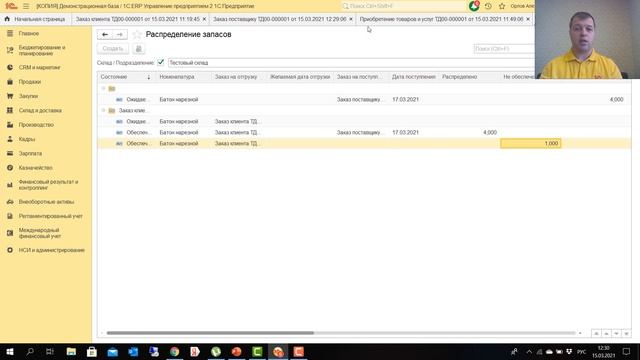Screen dimensions: 640x360
Task: Jump to the first record with list navigation button
Action: point(596,333)
